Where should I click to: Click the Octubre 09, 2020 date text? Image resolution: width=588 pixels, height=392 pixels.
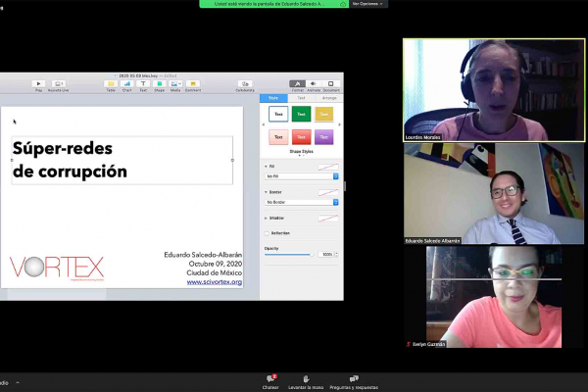point(216,264)
